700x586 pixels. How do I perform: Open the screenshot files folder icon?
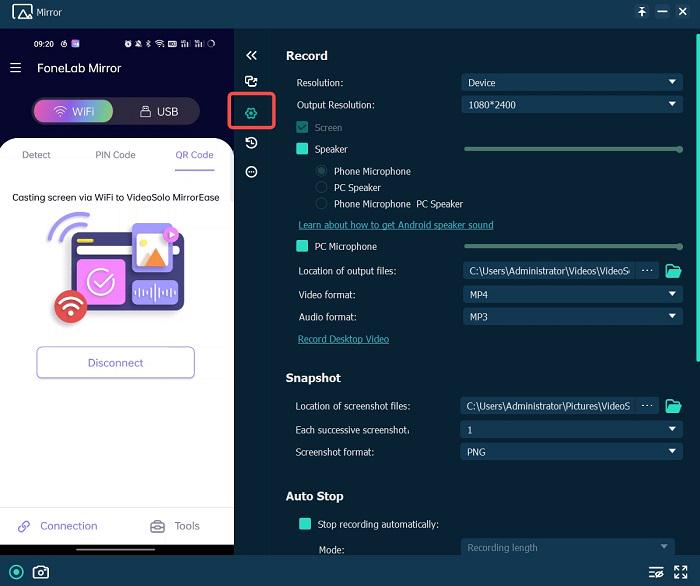coord(673,406)
